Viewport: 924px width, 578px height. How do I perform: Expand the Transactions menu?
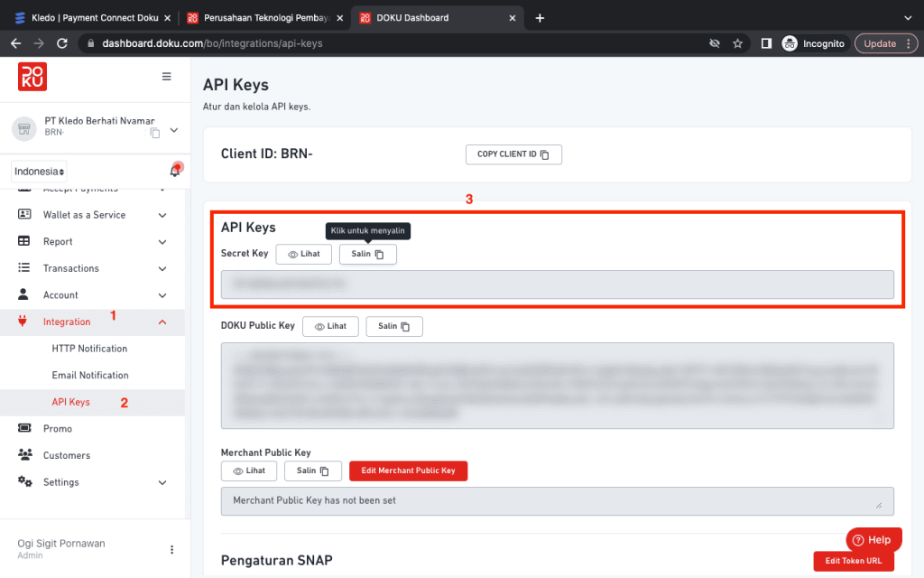click(x=162, y=268)
